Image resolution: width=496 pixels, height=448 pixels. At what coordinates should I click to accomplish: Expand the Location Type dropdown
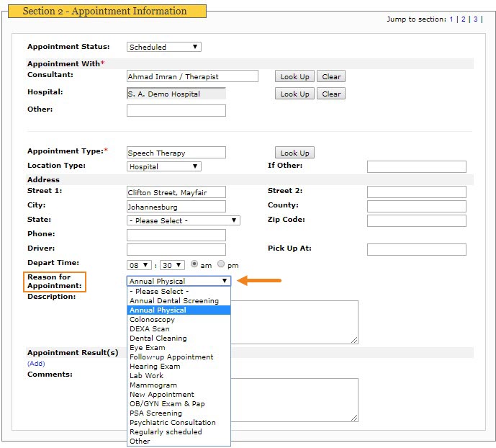point(164,166)
